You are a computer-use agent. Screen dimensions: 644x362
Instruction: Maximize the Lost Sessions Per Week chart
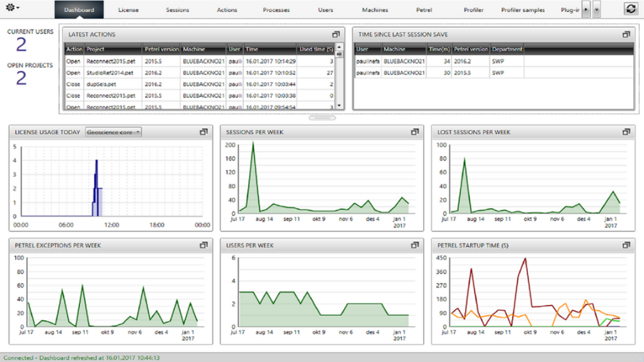coord(626,132)
